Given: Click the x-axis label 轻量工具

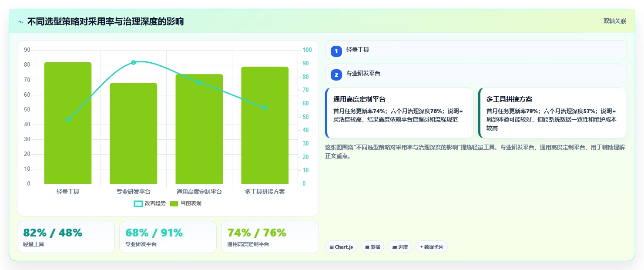Looking at the screenshot, I should [x=68, y=192].
